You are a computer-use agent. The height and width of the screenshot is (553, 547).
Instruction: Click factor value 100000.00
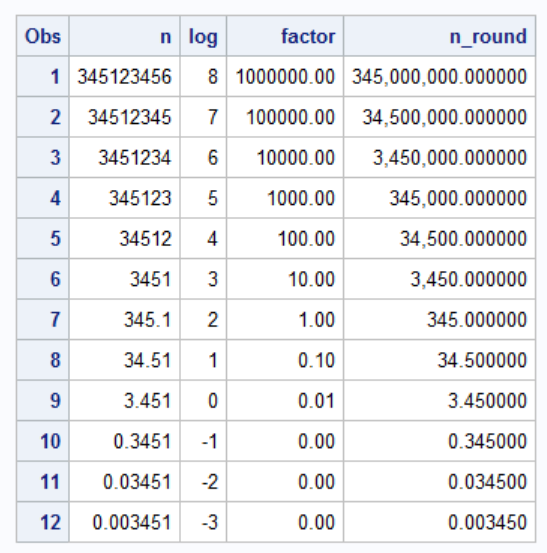click(x=285, y=117)
